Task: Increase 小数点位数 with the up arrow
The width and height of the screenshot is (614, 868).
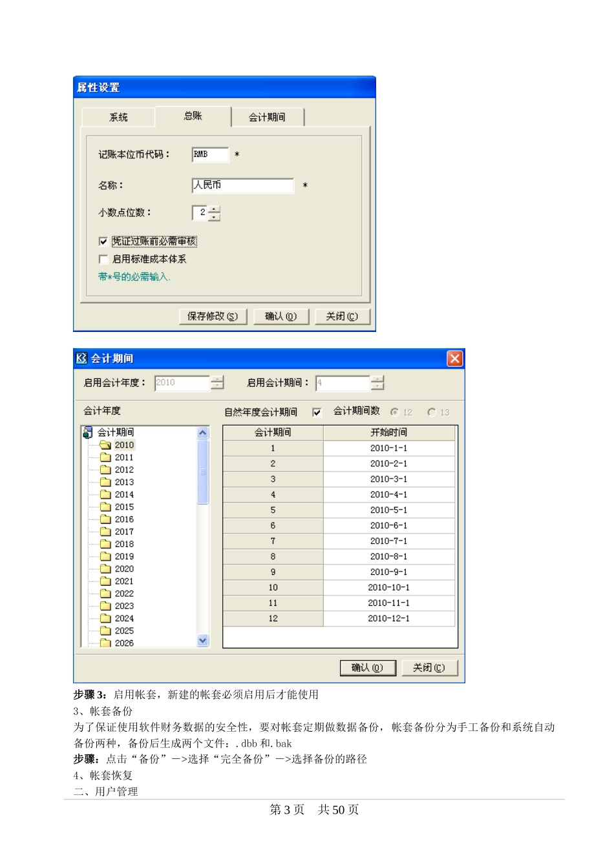Action: [215, 209]
